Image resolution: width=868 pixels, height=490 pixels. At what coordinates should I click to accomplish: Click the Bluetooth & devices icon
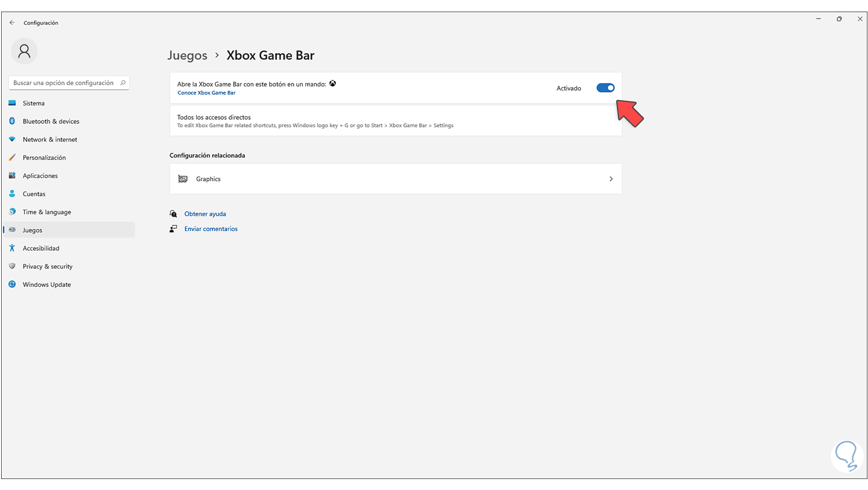coord(12,121)
